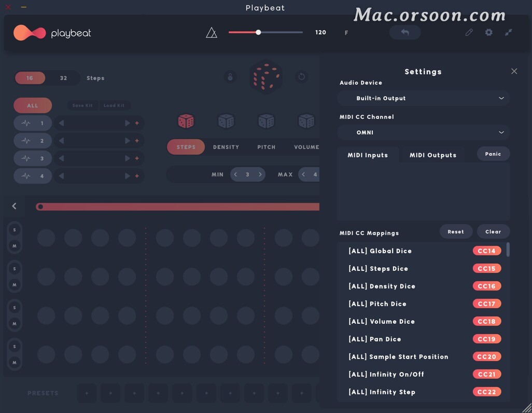Switch to MIDI Outputs tab
This screenshot has width=532, height=413.
click(x=433, y=155)
